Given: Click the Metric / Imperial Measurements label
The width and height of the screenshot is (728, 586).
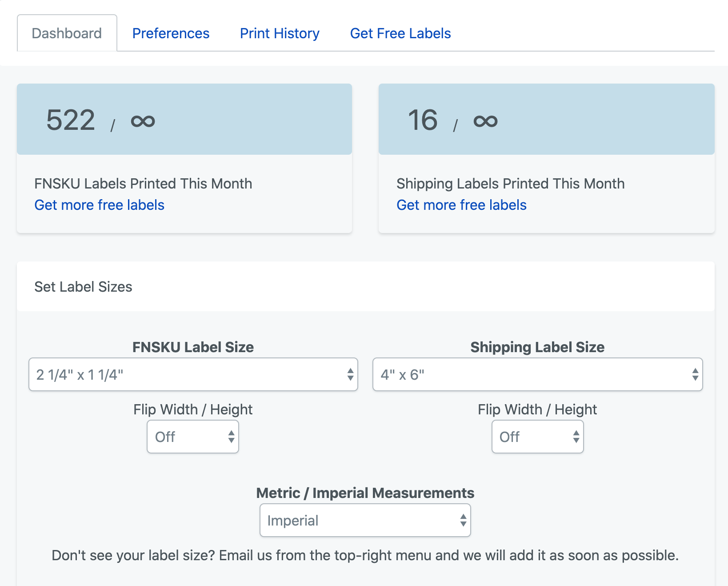Looking at the screenshot, I should [x=365, y=493].
